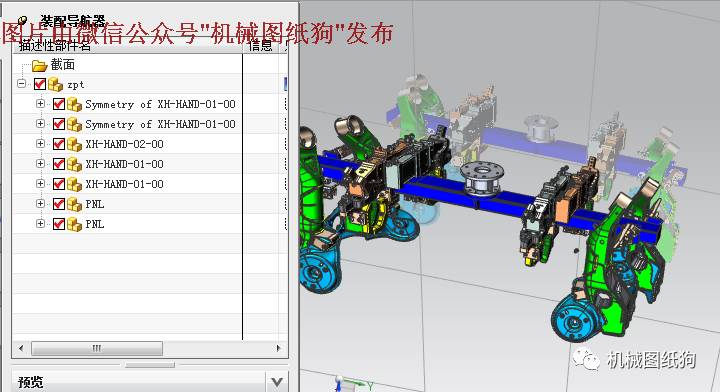The image size is (720, 392).
Task: Click the horizontal scrollbar thumb
Action: (x=97, y=348)
